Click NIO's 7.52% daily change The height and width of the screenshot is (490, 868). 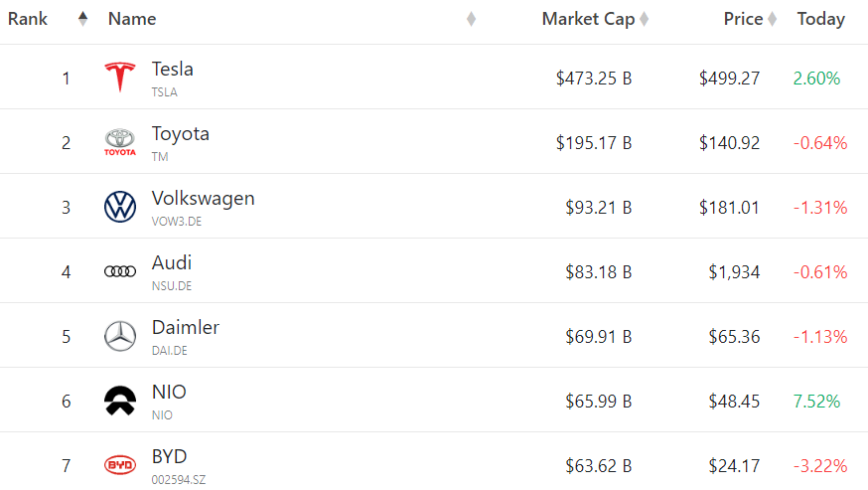pos(816,402)
